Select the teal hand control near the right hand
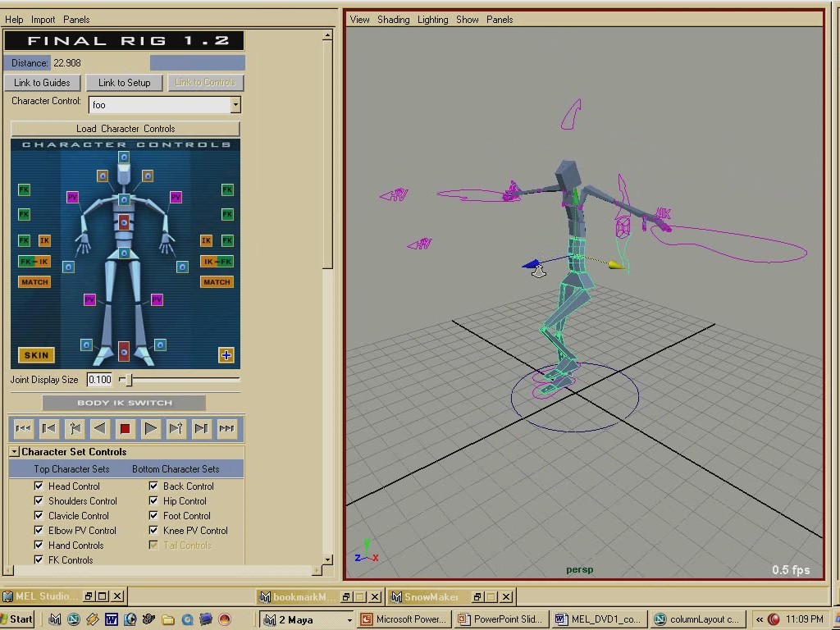This screenshot has width=840, height=630. coord(182,267)
